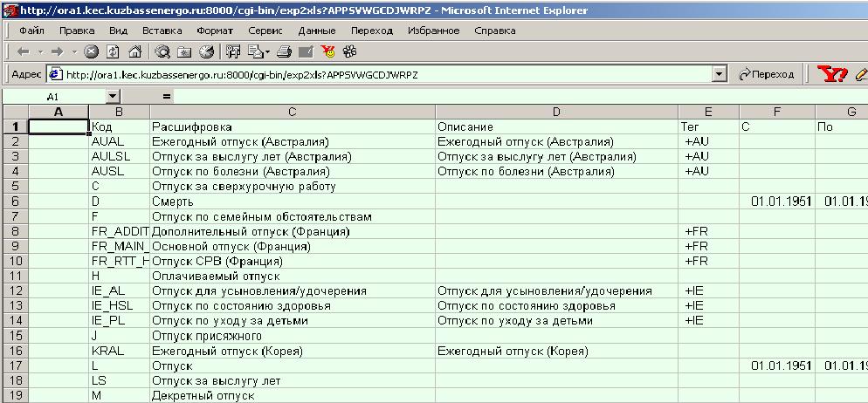Expand the address bar URL dropdown
This screenshot has width=868, height=403.
[x=720, y=75]
